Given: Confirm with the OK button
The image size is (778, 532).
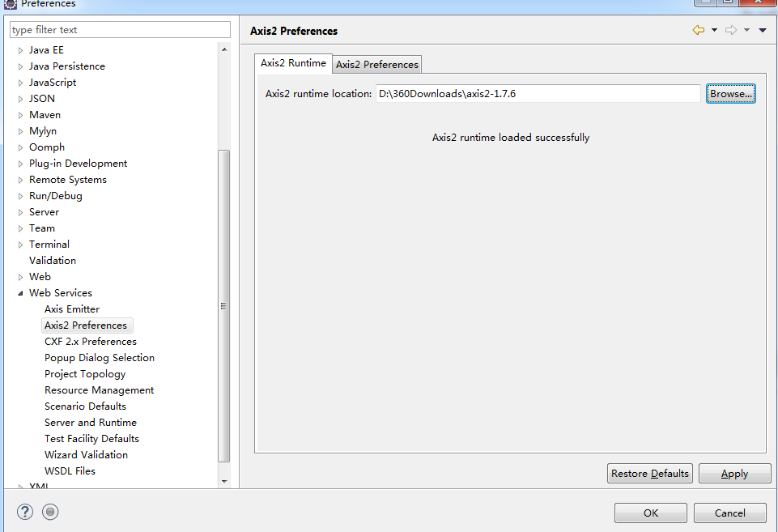Looking at the screenshot, I should [x=650, y=513].
